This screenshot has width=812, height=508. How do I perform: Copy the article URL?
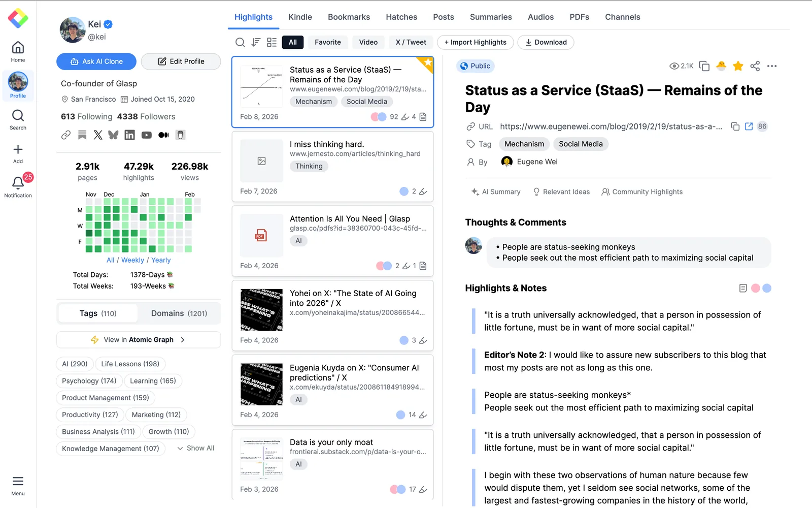pyautogui.click(x=735, y=126)
